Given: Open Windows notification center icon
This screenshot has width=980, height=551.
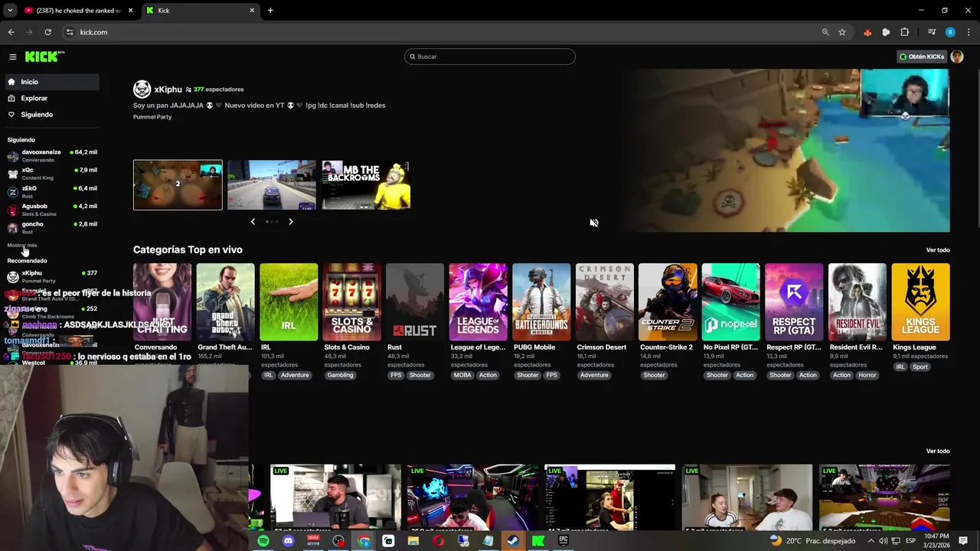Looking at the screenshot, I should pyautogui.click(x=963, y=541).
